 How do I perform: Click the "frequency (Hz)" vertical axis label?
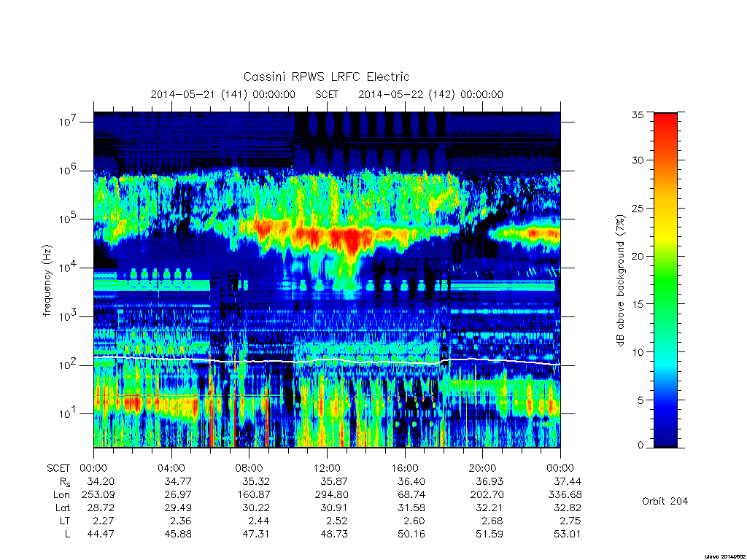[x=47, y=280]
